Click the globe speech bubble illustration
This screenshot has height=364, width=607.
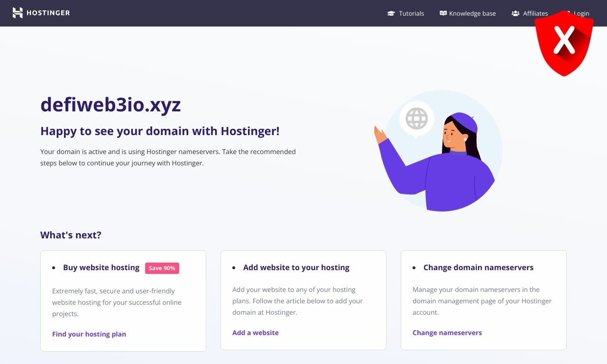[x=417, y=119]
